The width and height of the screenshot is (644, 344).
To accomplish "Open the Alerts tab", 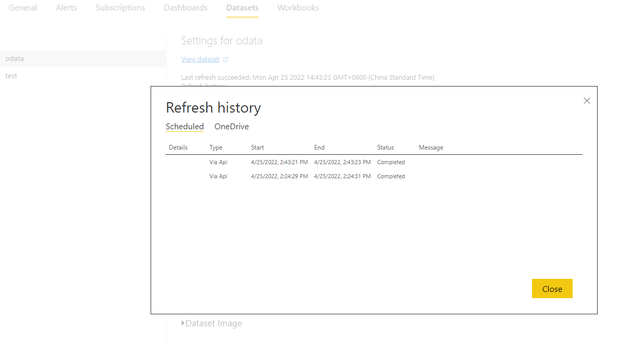I will pyautogui.click(x=66, y=8).
